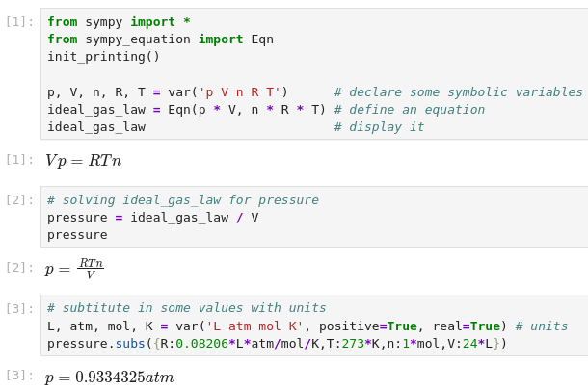Viewport: 588px width, 391px height.
Task: Click the third code cell substituting values
Action: pyautogui.click(x=314, y=326)
